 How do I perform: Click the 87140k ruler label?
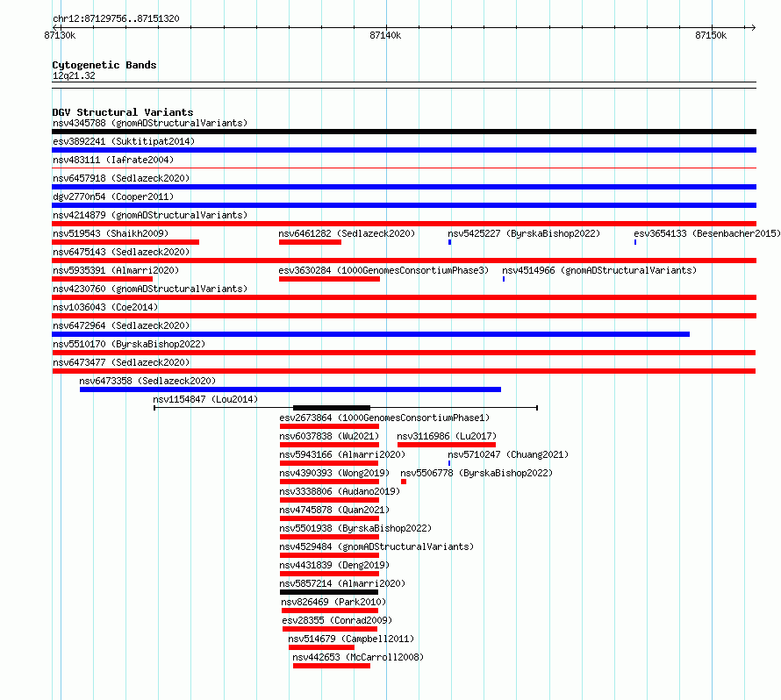click(385, 35)
